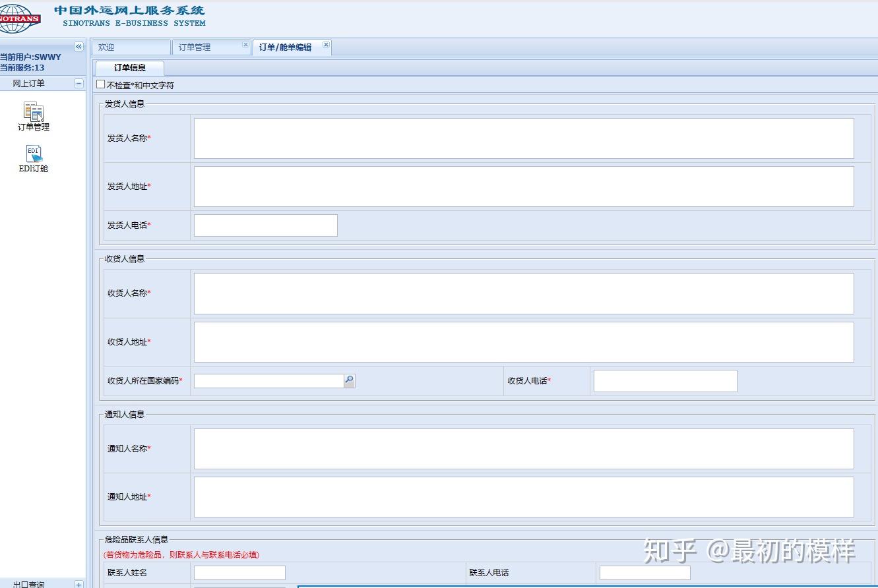Click the 收货人名称 label
Viewport: 878px width, 588px height.
tap(129, 293)
